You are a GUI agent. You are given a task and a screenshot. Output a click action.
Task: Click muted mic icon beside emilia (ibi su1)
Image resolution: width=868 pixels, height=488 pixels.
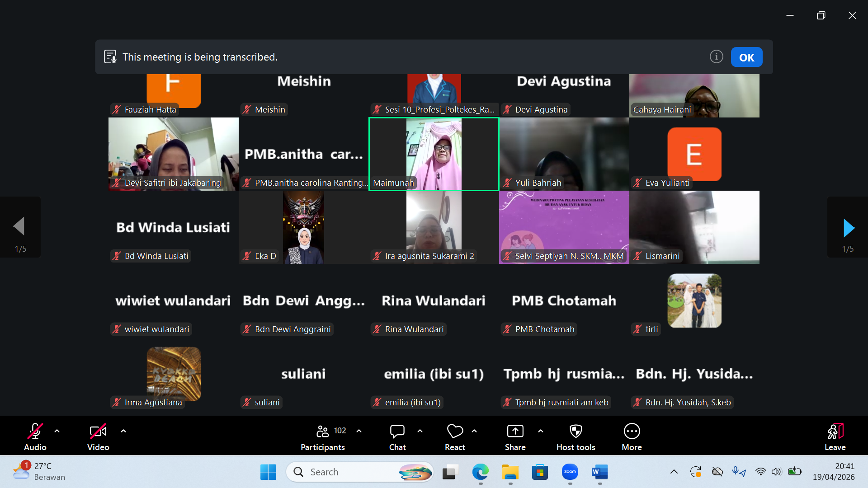pyautogui.click(x=377, y=402)
